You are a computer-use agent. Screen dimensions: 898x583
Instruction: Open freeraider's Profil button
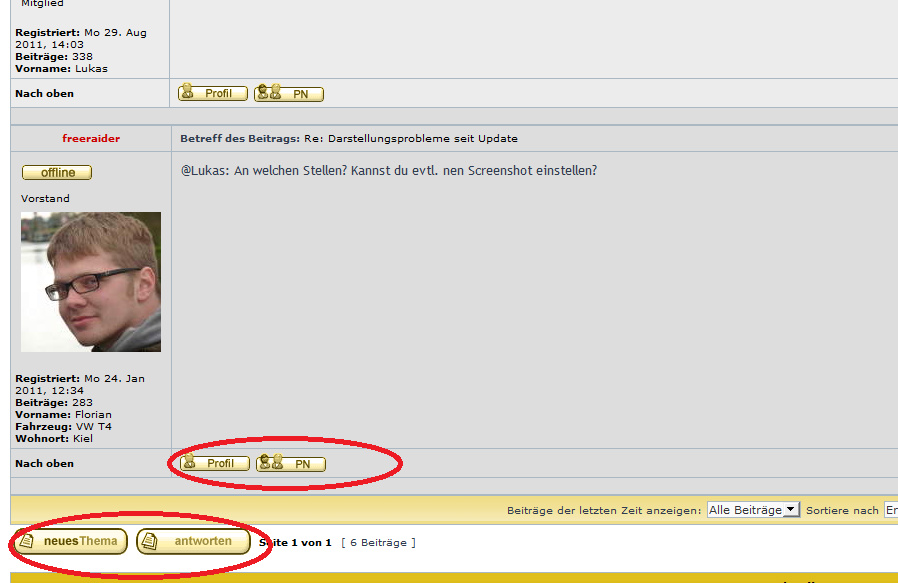click(x=214, y=463)
